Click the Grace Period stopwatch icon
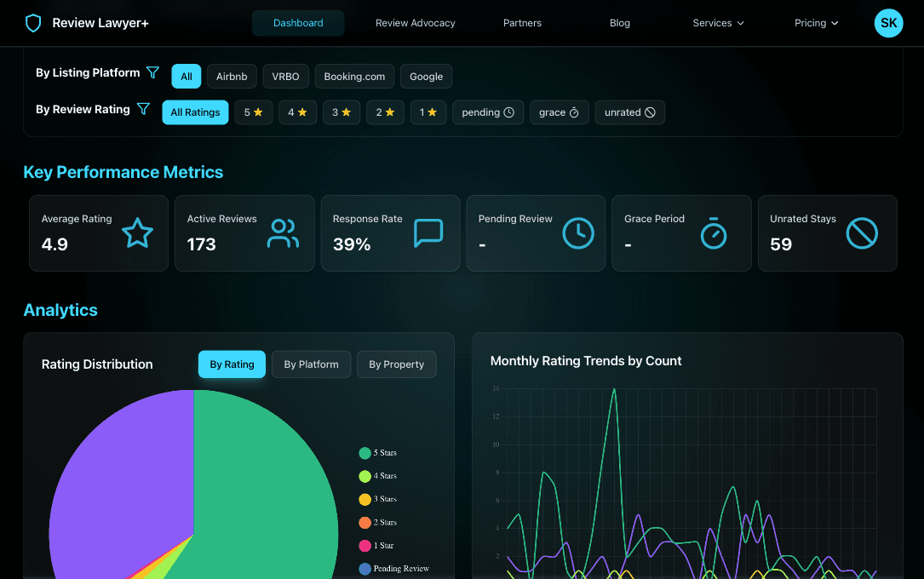The height and width of the screenshot is (579, 924). [x=713, y=232]
